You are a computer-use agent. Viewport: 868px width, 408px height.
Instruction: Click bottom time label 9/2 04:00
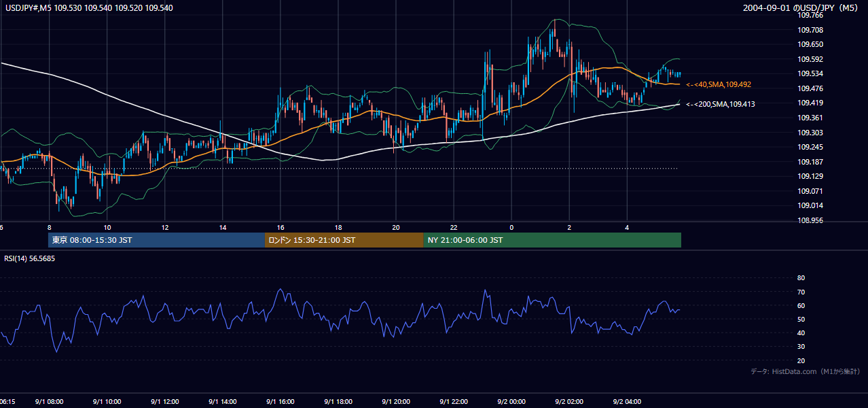(x=627, y=402)
